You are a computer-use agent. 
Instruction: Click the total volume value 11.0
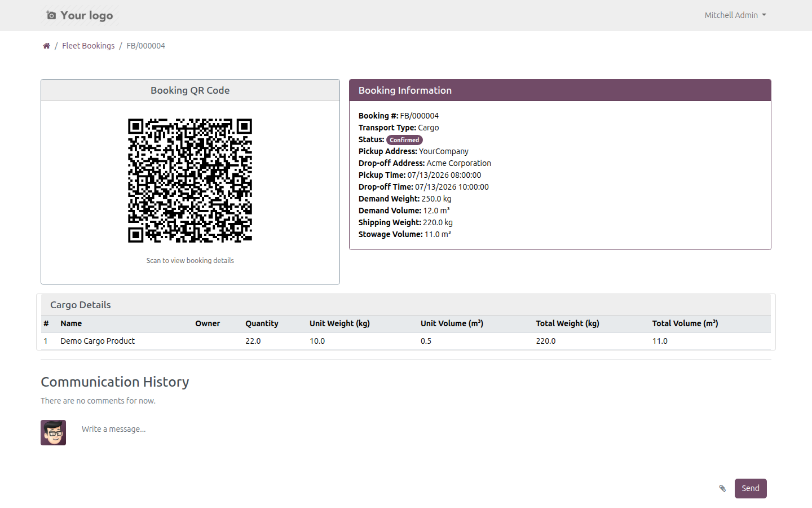click(x=660, y=341)
